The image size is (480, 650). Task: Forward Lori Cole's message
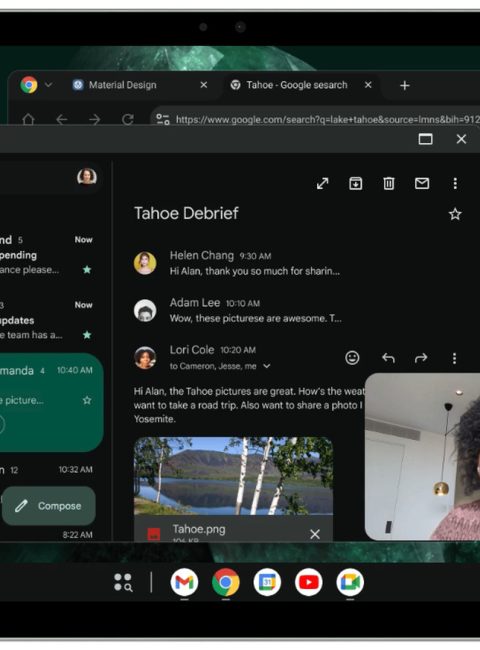tap(421, 358)
